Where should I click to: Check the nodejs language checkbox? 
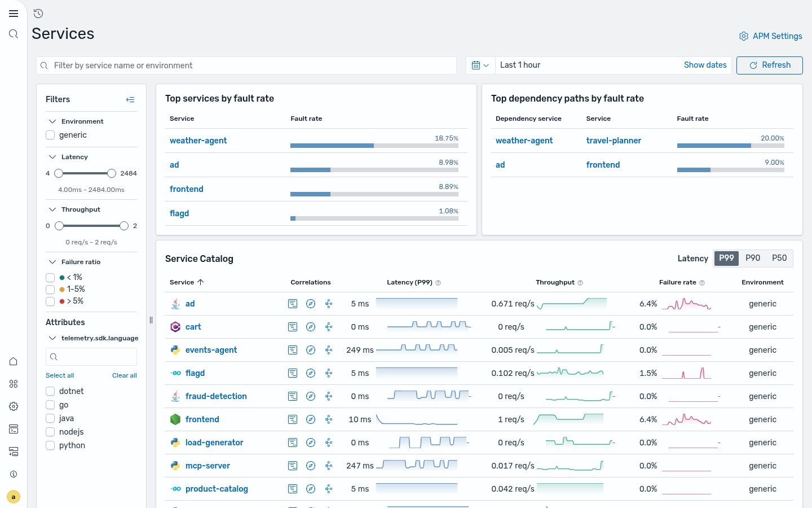[x=50, y=432]
